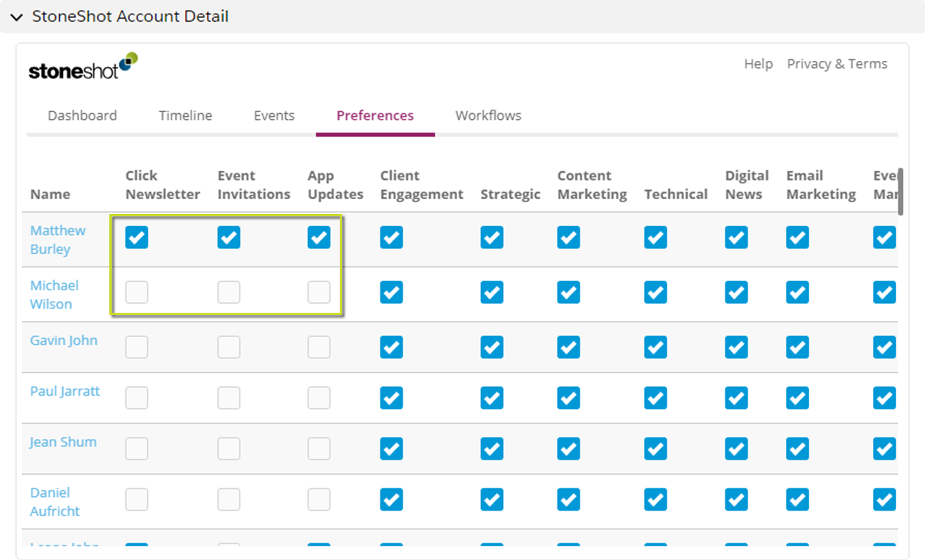Open Paul Jarratt's contact link

(65, 391)
